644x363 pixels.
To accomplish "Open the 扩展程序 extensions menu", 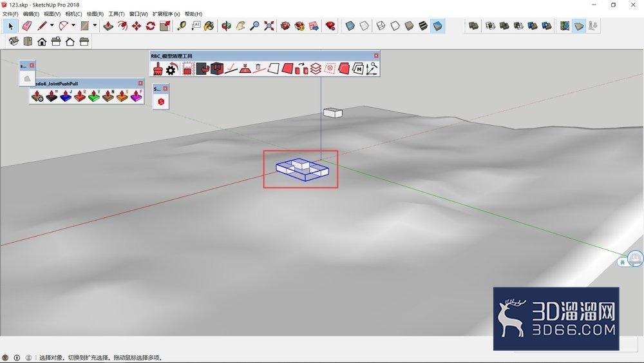I will click(x=166, y=14).
